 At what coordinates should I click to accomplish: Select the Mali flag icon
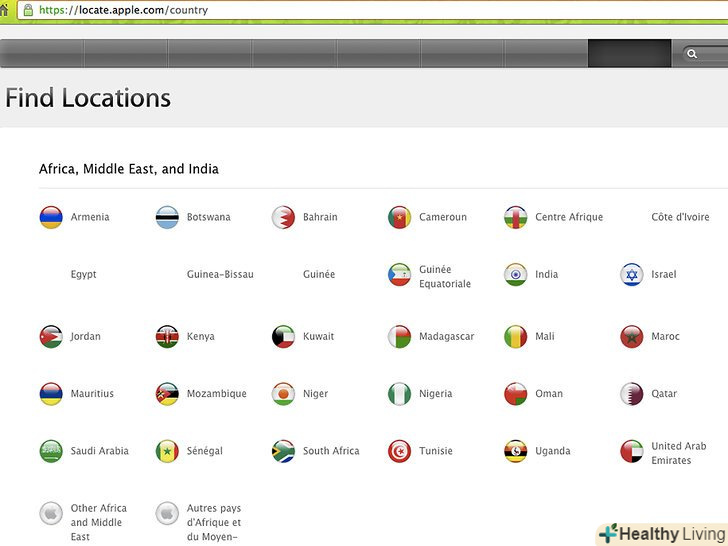point(515,337)
